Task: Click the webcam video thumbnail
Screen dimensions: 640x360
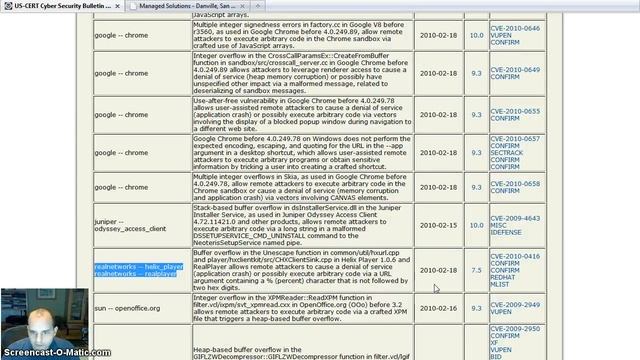Action: click(44, 324)
